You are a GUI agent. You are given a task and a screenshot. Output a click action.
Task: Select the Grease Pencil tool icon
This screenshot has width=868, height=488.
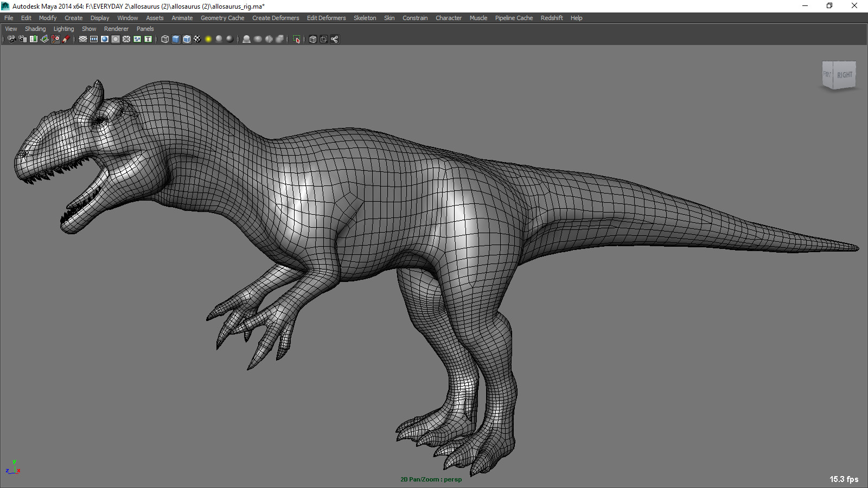[66, 39]
